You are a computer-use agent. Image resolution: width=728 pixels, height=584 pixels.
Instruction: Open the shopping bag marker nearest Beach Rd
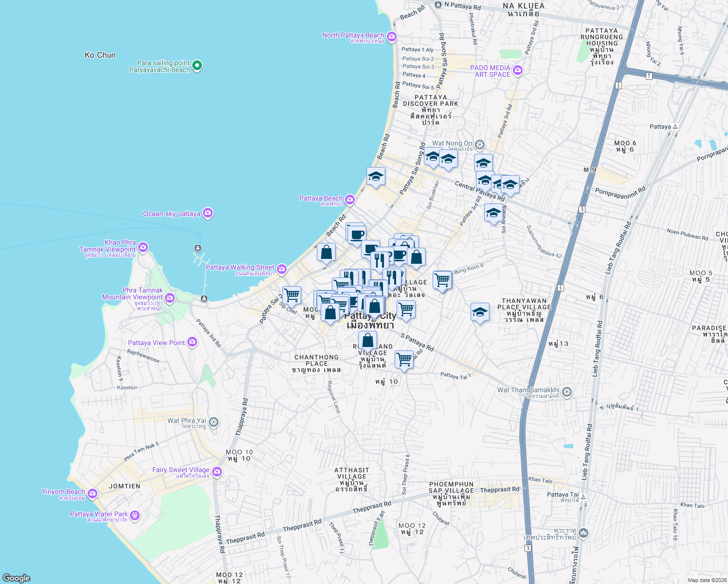tap(326, 253)
